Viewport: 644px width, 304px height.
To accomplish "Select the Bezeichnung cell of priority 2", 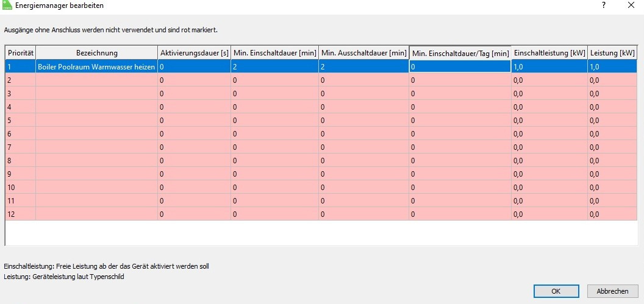I will [96, 80].
